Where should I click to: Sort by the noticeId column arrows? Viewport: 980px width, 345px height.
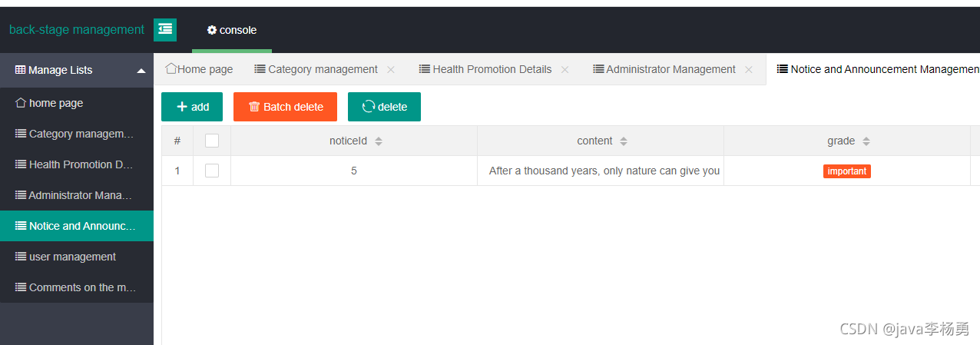tap(379, 141)
